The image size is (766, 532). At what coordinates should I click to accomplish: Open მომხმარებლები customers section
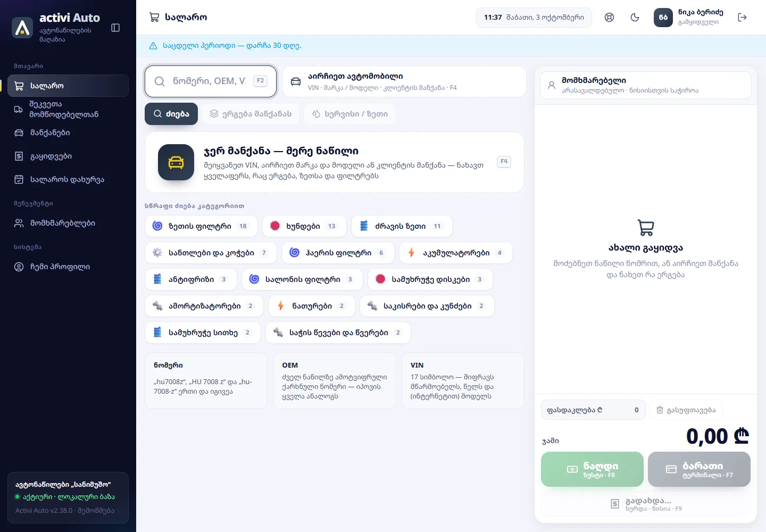coord(68,223)
